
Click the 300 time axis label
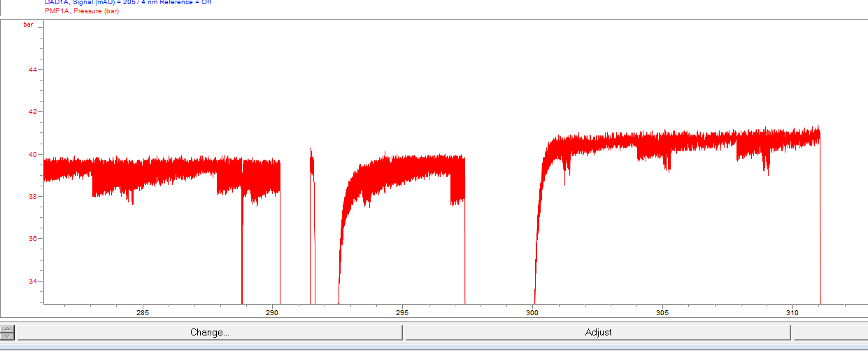532,312
